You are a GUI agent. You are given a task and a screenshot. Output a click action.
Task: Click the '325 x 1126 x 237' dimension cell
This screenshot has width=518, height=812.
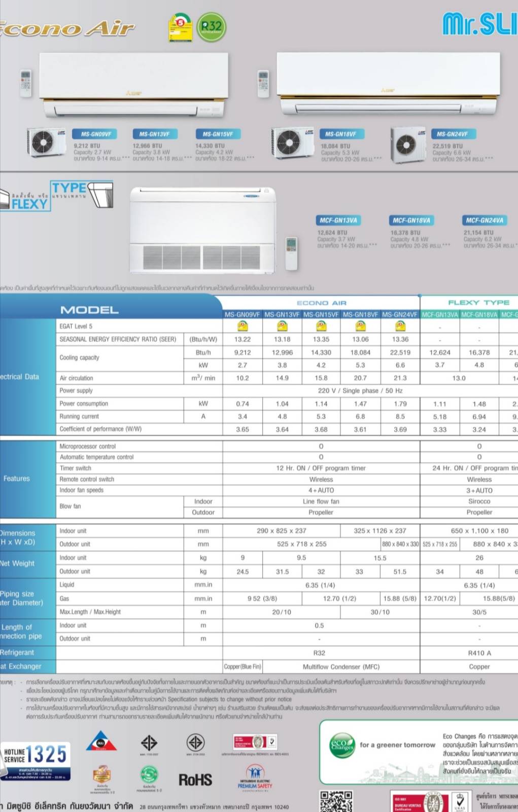point(380,531)
